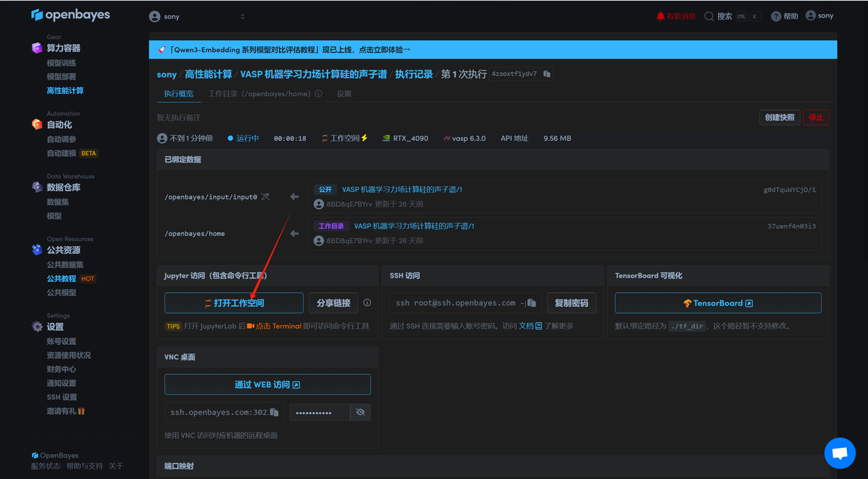868x479 pixels.
Task: Open the 设置 gear icon
Action: coord(37,327)
